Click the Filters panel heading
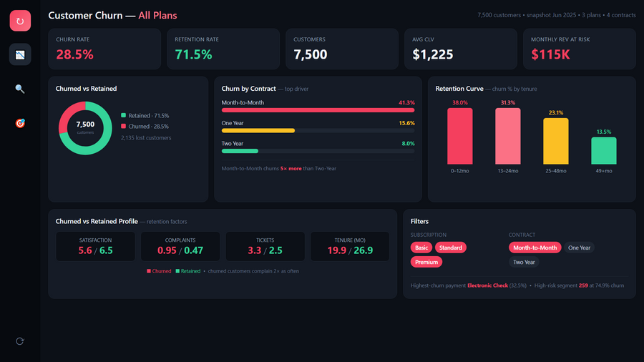The image size is (644, 362). point(419,221)
